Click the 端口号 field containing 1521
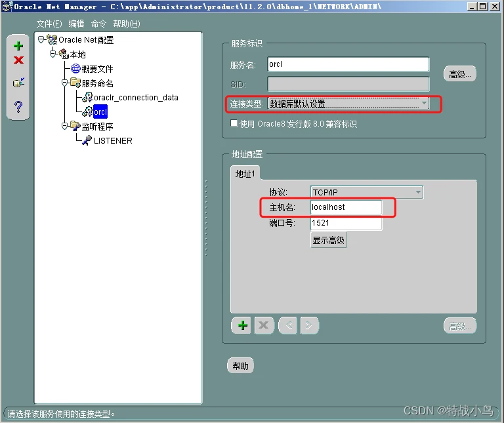Screen dimensions: 504x423 (x=346, y=223)
